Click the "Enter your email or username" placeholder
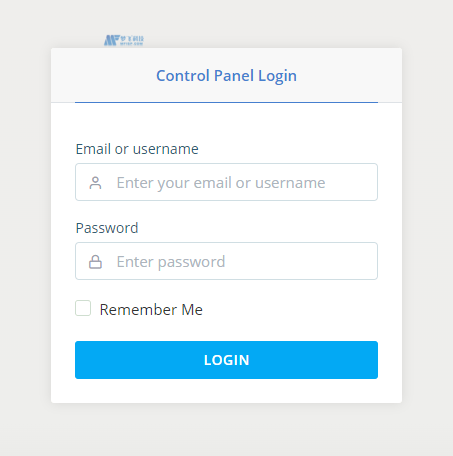This screenshot has width=453, height=456. [x=221, y=183]
